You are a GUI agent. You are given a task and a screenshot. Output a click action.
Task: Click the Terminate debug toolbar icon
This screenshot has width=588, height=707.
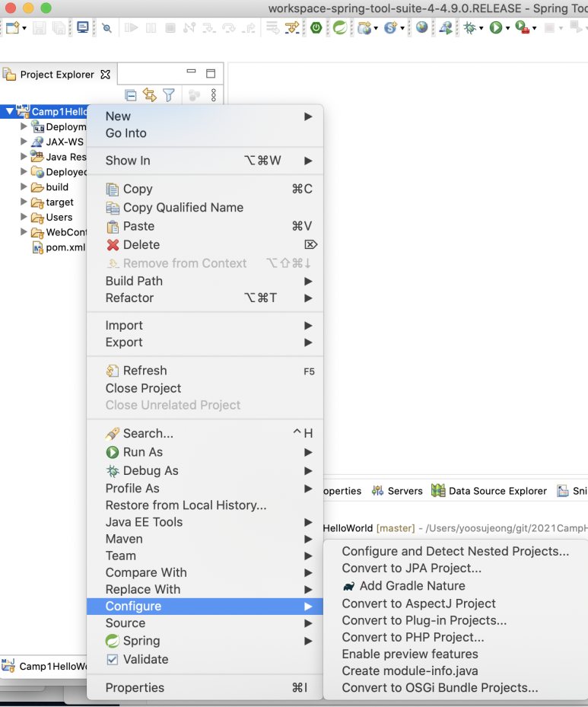(x=170, y=28)
